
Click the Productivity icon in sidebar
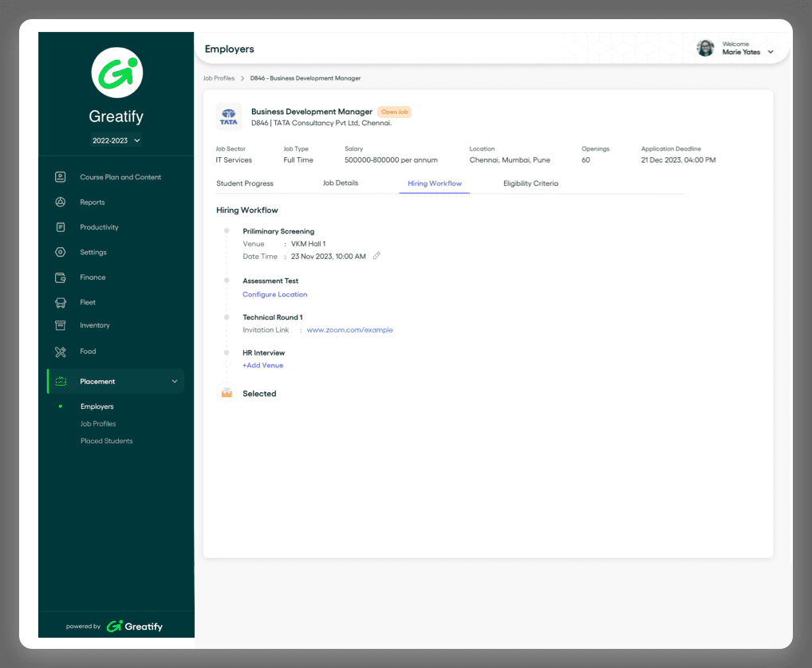[x=61, y=227]
